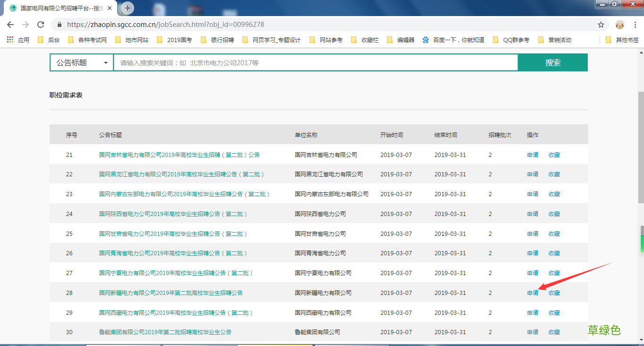Click 收藏 on the 鲁能集团 row
This screenshot has width=644, height=346.
(x=554, y=332)
